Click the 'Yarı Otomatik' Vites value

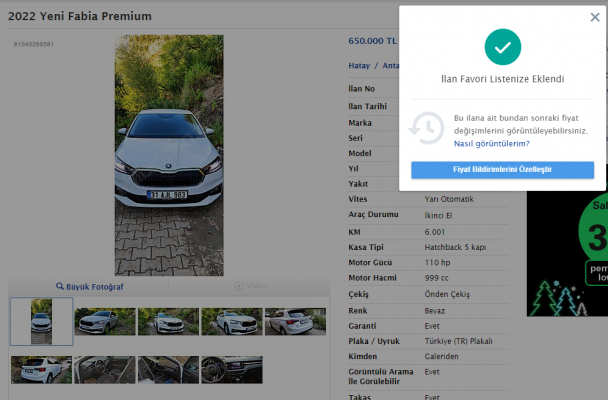coord(449,199)
